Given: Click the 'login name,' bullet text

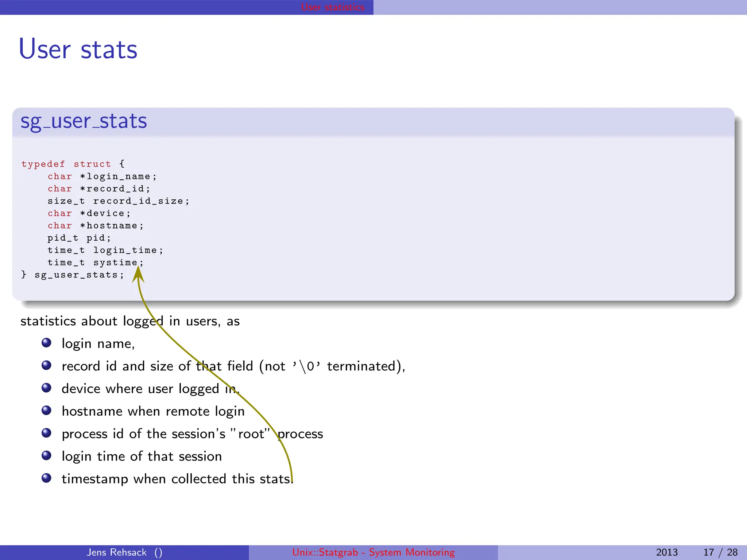Looking at the screenshot, I should (x=98, y=344).
